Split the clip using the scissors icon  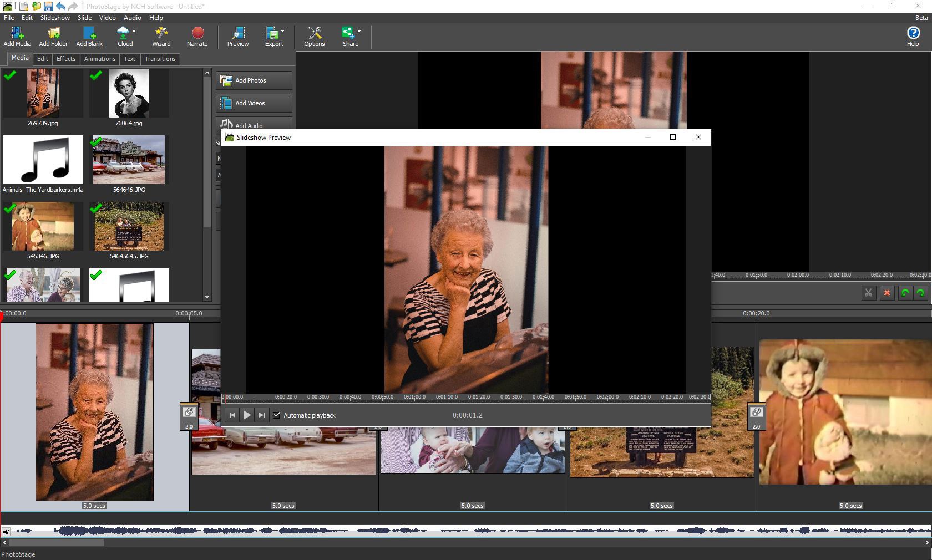(x=869, y=293)
